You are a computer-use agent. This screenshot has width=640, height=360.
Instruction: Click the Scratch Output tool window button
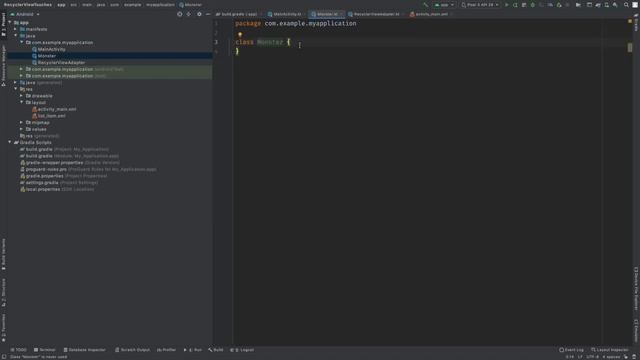[133, 350]
